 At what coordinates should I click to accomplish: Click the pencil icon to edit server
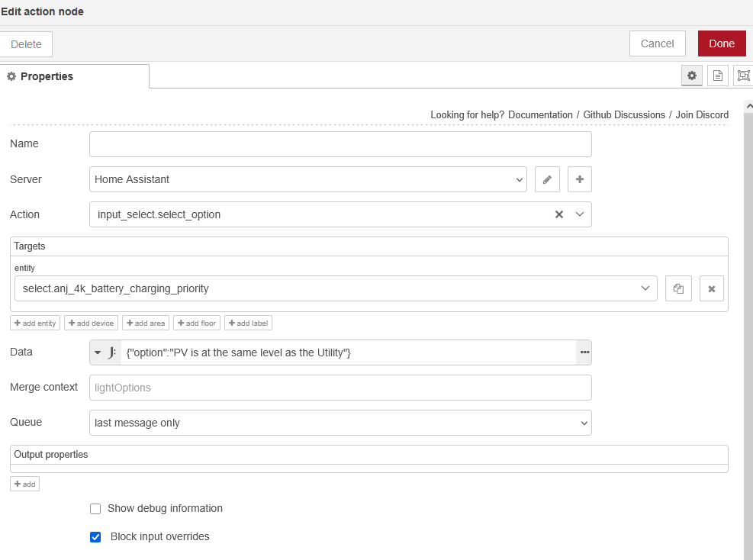click(547, 179)
